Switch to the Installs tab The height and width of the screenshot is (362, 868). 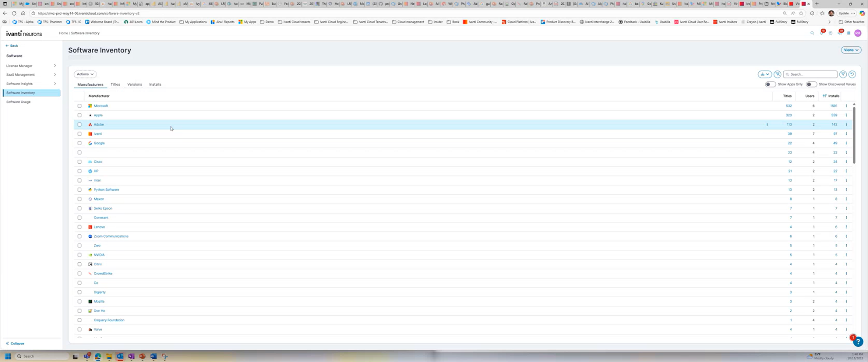click(155, 84)
